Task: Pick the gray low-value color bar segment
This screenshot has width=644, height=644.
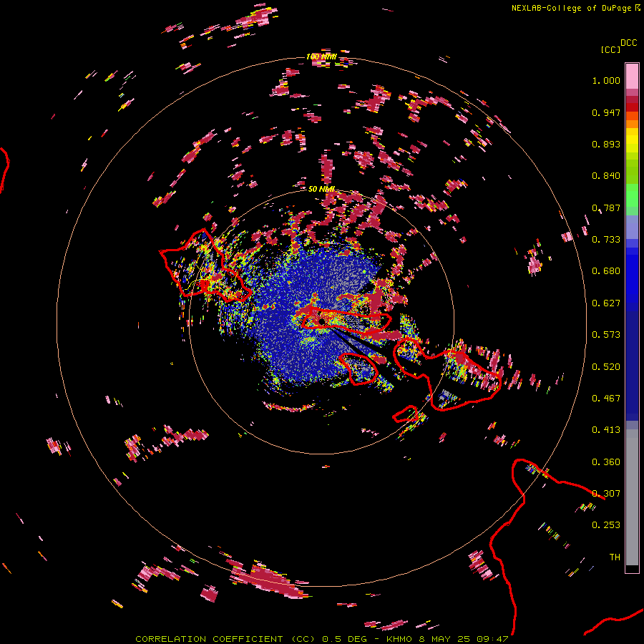Action: click(632, 497)
